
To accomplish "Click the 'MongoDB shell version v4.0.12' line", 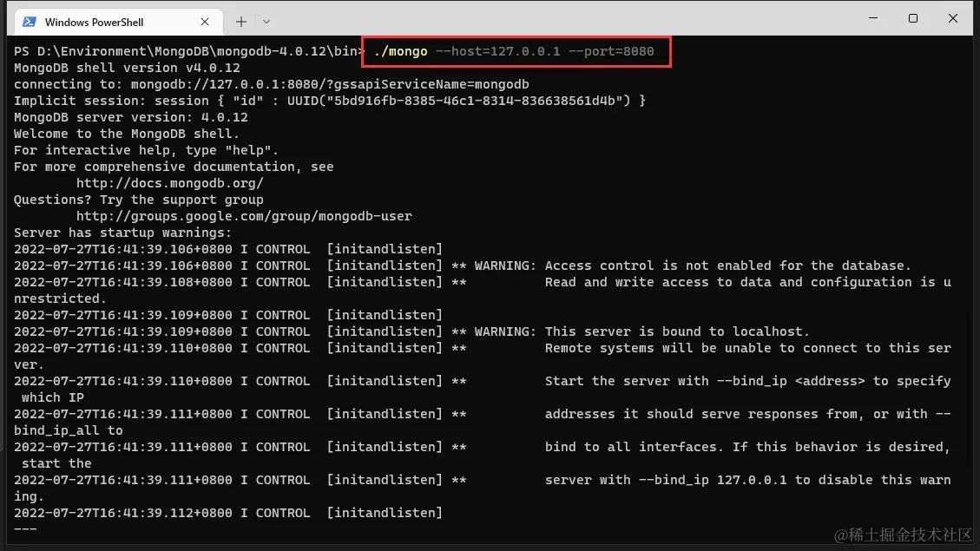I will 127,68.
